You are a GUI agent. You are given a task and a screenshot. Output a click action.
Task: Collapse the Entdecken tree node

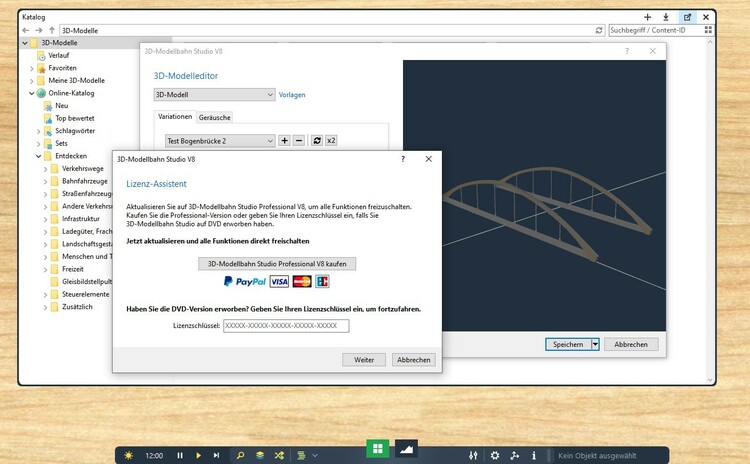(x=39, y=156)
